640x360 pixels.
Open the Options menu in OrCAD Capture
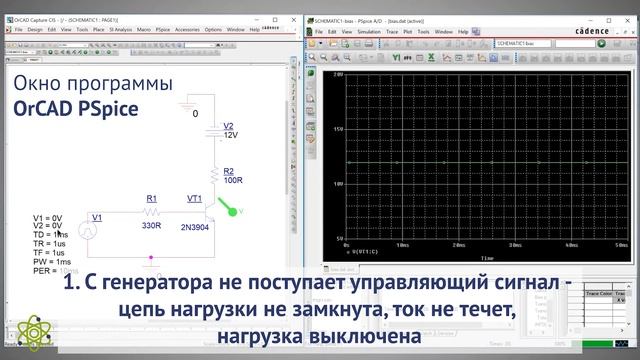tap(213, 29)
